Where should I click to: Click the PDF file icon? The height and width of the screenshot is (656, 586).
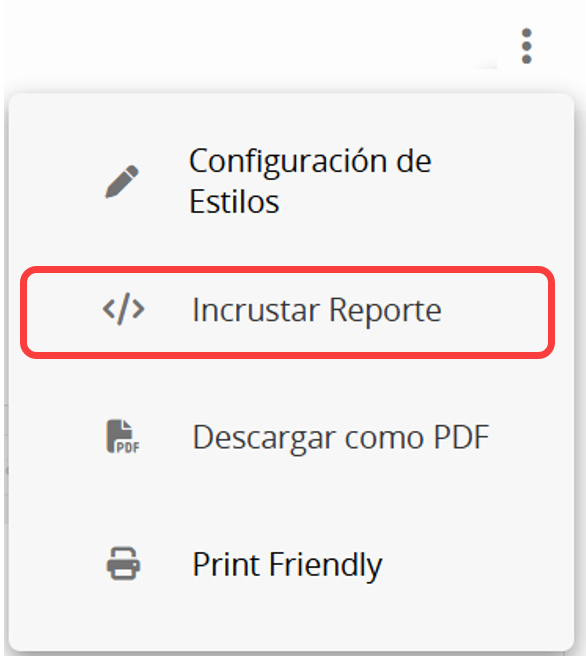pos(123,437)
